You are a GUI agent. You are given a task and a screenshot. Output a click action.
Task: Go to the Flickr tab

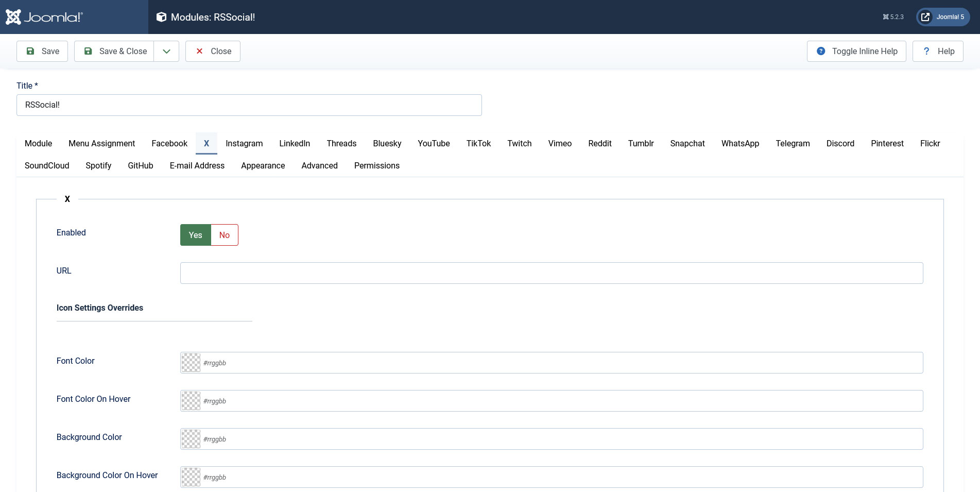(x=930, y=143)
